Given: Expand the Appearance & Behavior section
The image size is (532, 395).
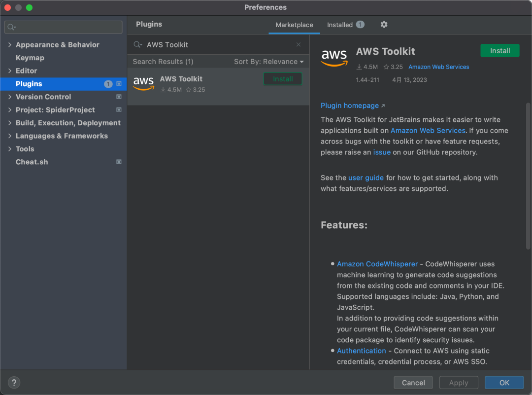Looking at the screenshot, I should pyautogui.click(x=9, y=45).
